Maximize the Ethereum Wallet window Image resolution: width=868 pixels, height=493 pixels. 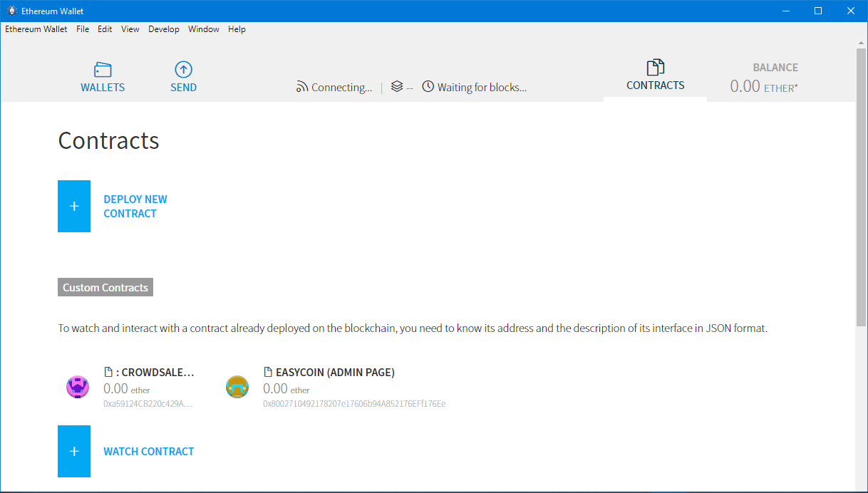tap(818, 11)
